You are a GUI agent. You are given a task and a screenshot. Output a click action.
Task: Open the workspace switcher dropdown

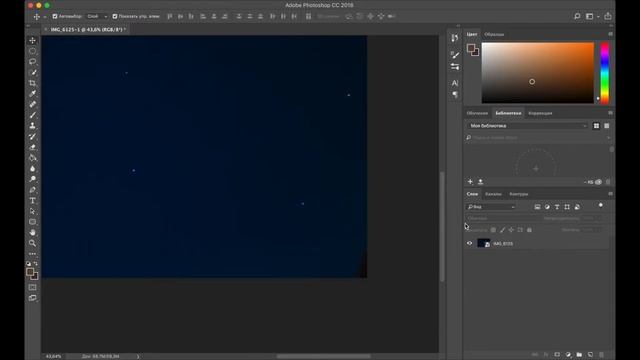click(x=591, y=16)
